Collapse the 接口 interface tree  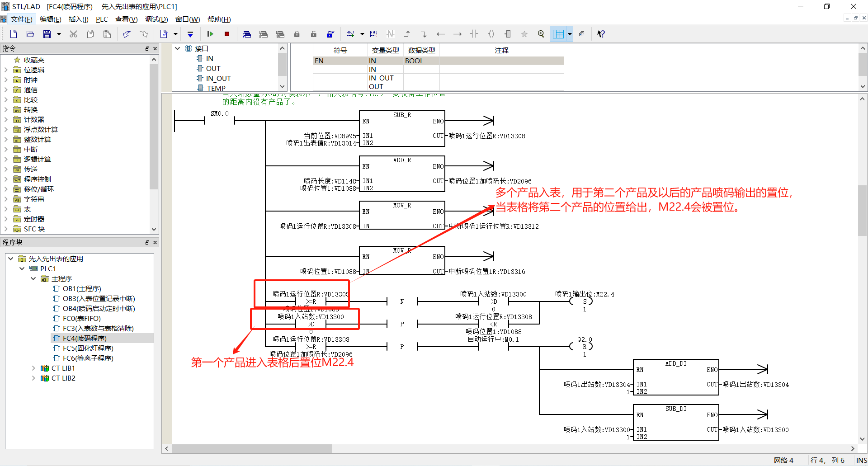point(178,48)
